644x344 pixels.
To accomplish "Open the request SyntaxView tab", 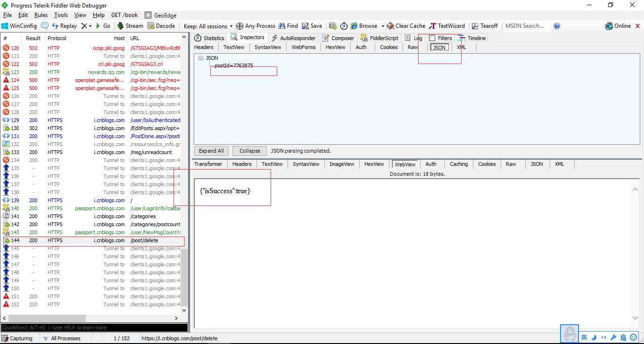I will click(268, 47).
